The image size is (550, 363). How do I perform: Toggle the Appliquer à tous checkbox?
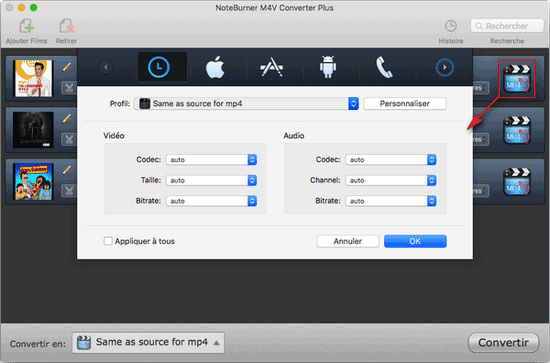click(x=108, y=241)
